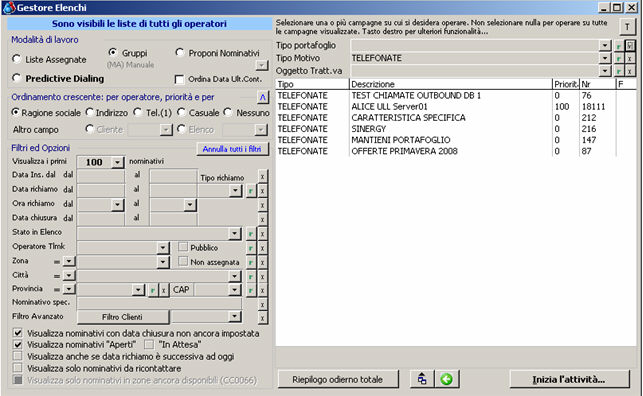Image resolution: width=643 pixels, height=396 pixels.
Task: Clear the Nominativo spec. field with x
Action: point(262,305)
